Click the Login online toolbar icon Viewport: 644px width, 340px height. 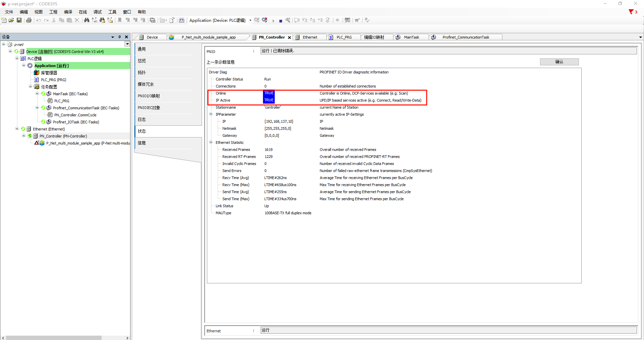pyautogui.click(x=257, y=20)
